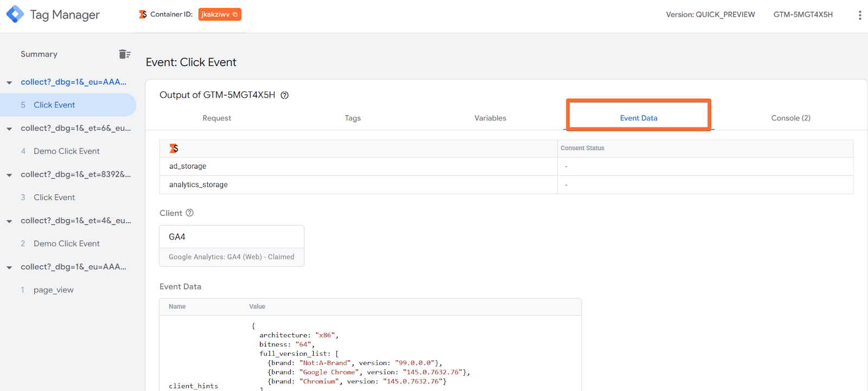Select event 4 Demo Click Event
Screen dimensions: 868x391
68,151
